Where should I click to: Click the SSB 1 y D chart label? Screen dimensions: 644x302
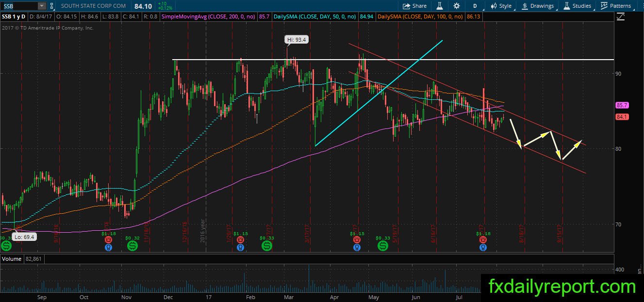click(x=14, y=16)
